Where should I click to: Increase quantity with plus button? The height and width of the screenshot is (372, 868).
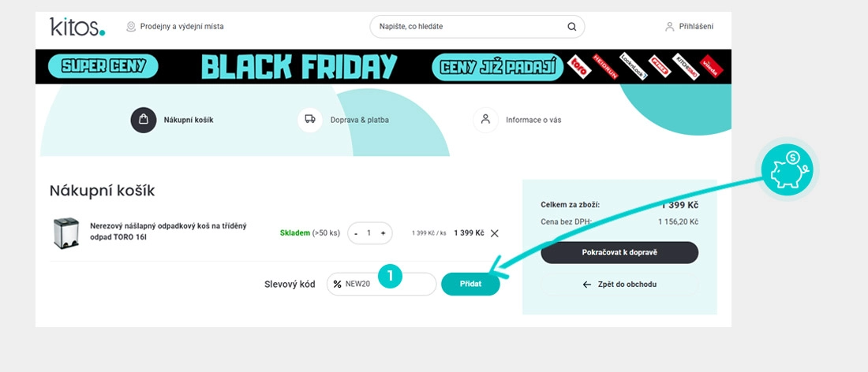pos(383,233)
